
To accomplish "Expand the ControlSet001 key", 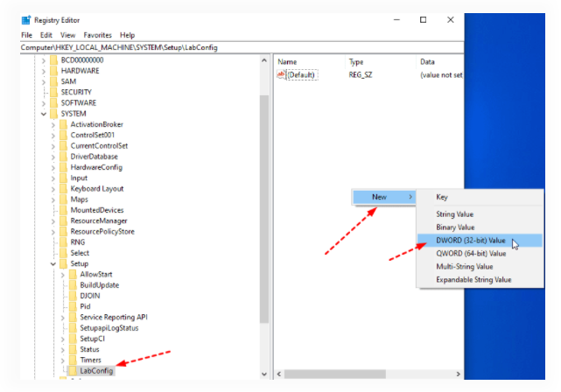I will tap(53, 136).
